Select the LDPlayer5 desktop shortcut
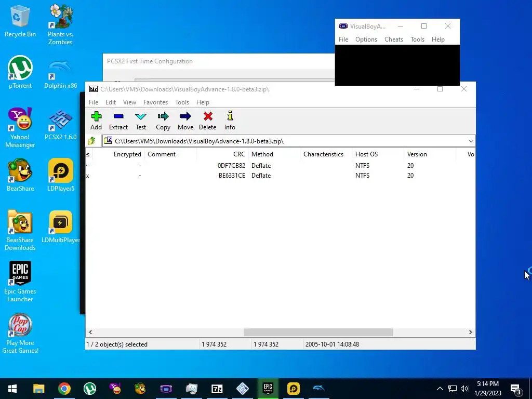 (60, 175)
